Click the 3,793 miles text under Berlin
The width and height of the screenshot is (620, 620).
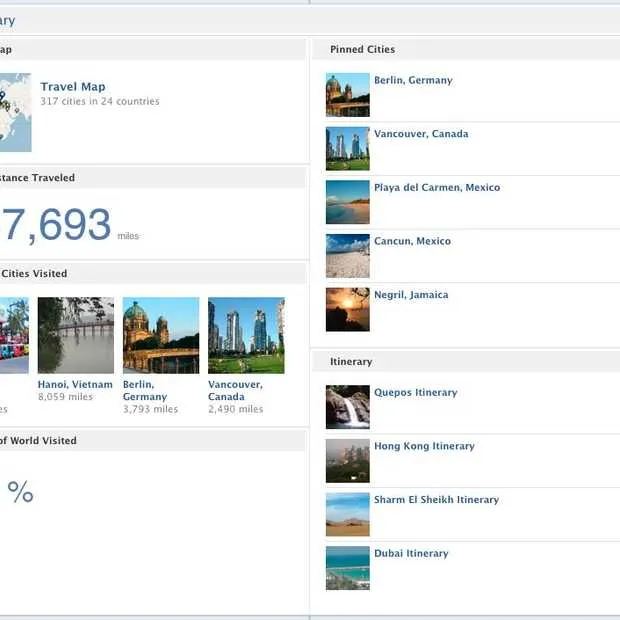tap(150, 409)
